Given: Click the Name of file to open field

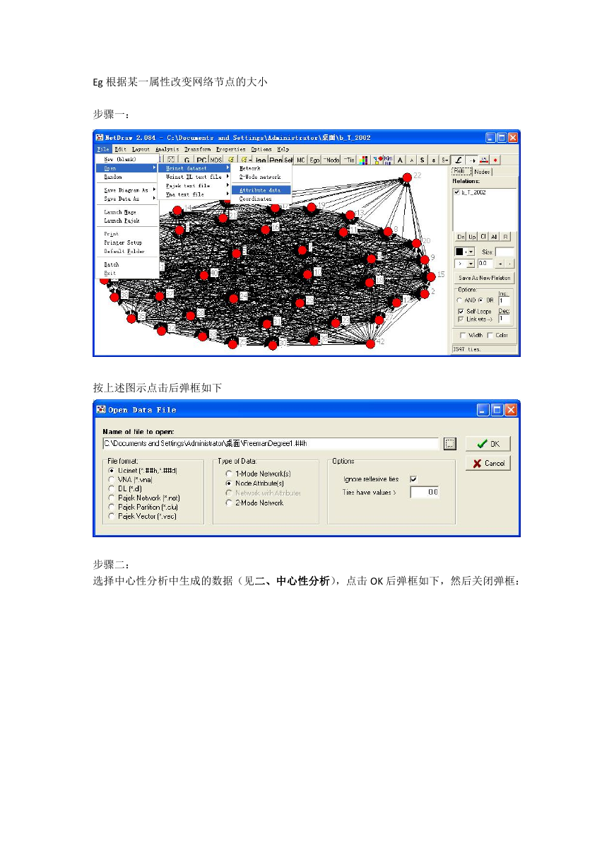Looking at the screenshot, I should (271, 443).
